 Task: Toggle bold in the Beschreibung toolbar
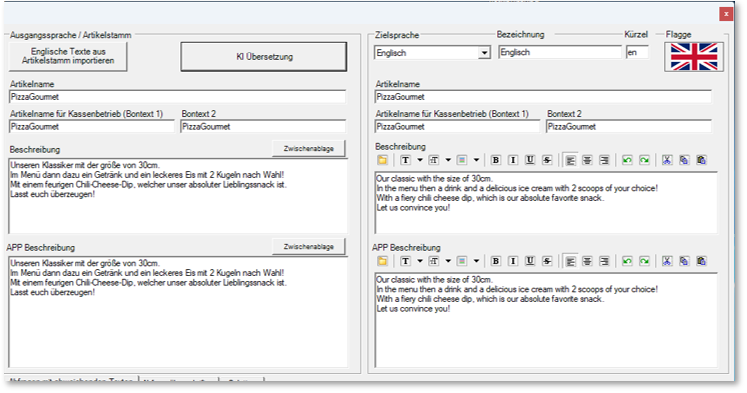(495, 160)
